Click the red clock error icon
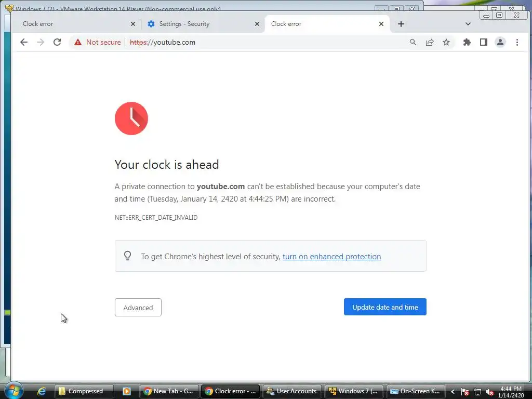This screenshot has height=399, width=532. (x=131, y=118)
